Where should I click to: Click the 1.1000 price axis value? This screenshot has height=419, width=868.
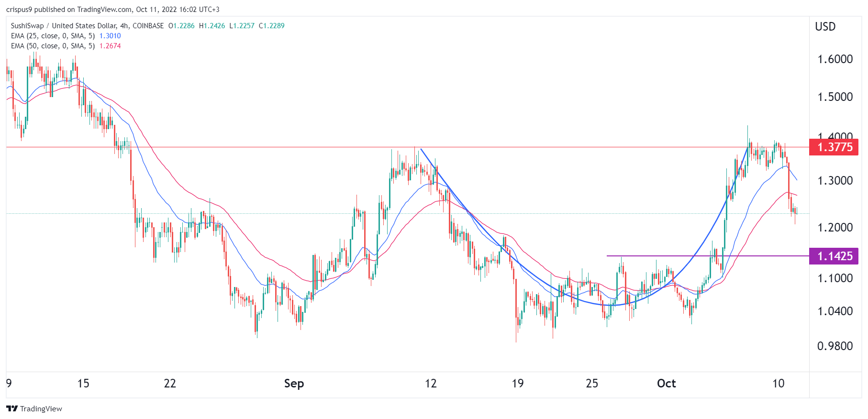pyautogui.click(x=835, y=278)
